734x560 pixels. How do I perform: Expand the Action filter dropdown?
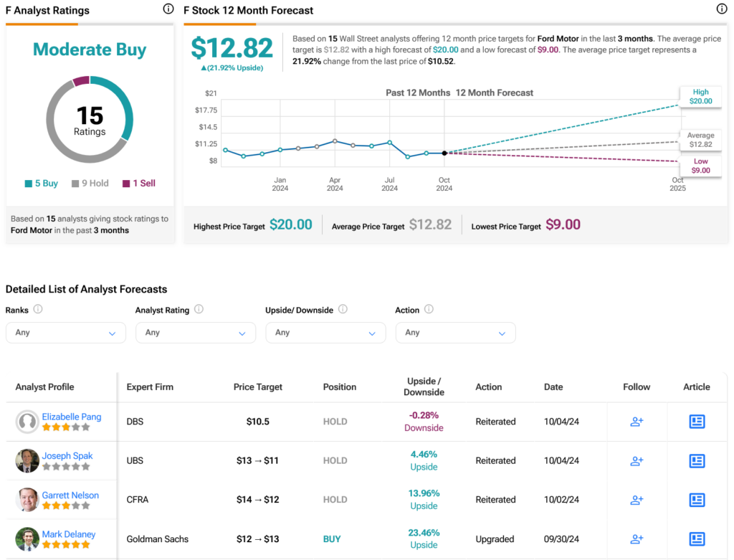tap(455, 333)
